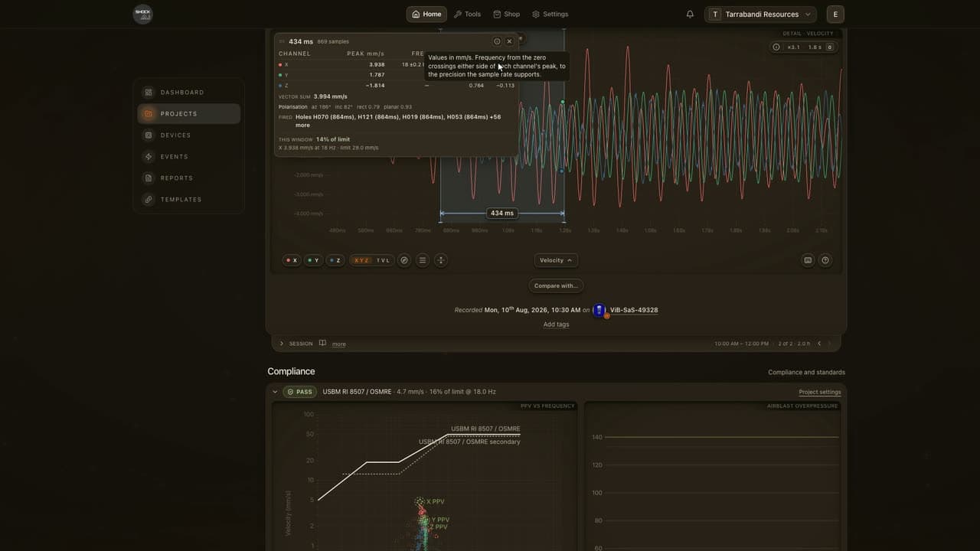
Task: Expand the Session row chevron
Action: click(281, 344)
